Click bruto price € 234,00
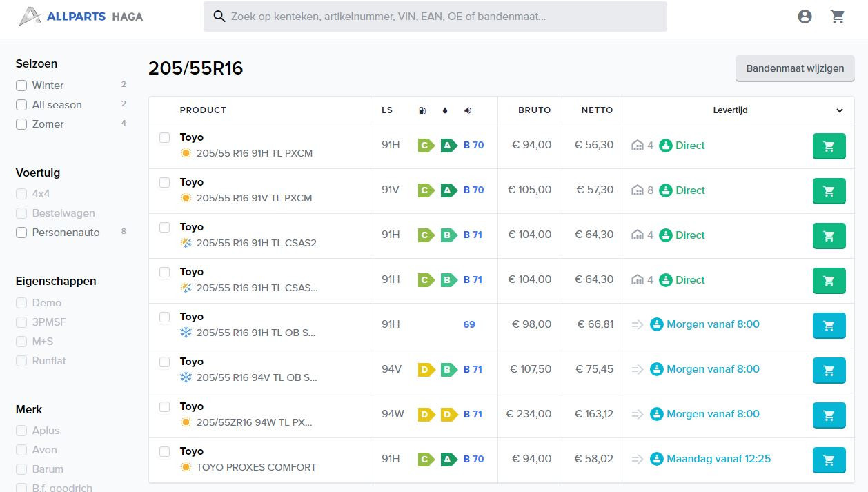 pos(529,414)
